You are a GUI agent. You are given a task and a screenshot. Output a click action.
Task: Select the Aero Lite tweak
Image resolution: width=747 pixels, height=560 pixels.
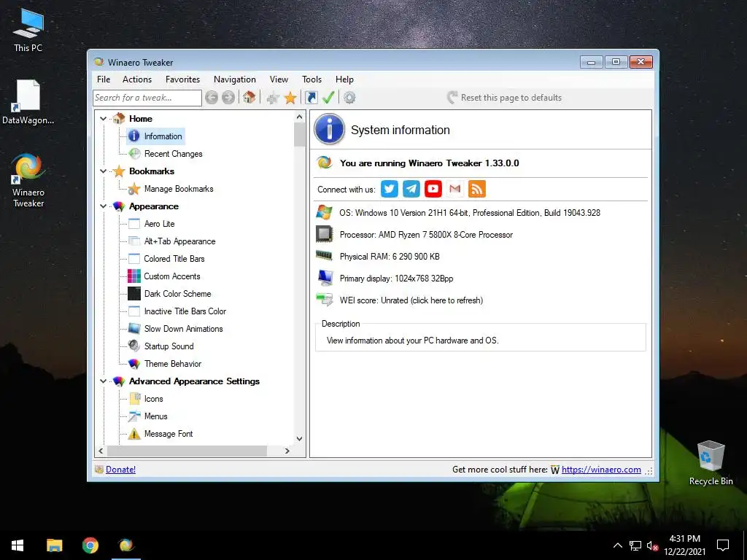[x=159, y=224]
